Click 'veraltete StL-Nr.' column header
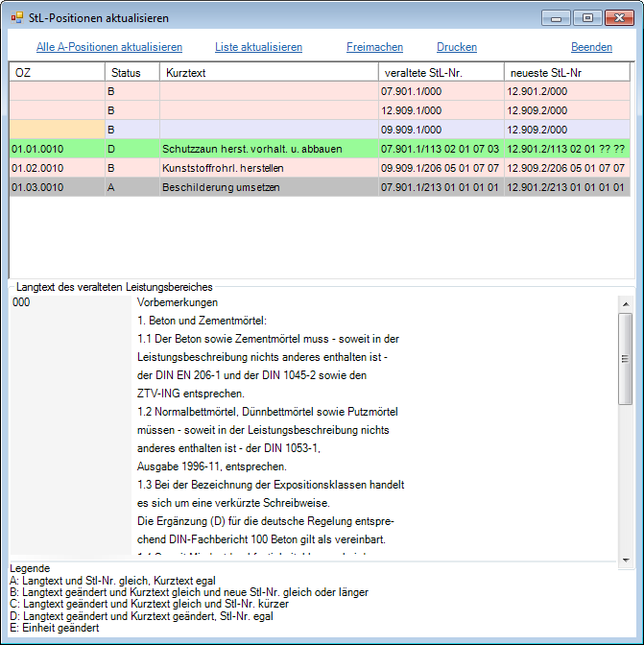The height and width of the screenshot is (645, 644). (441, 73)
